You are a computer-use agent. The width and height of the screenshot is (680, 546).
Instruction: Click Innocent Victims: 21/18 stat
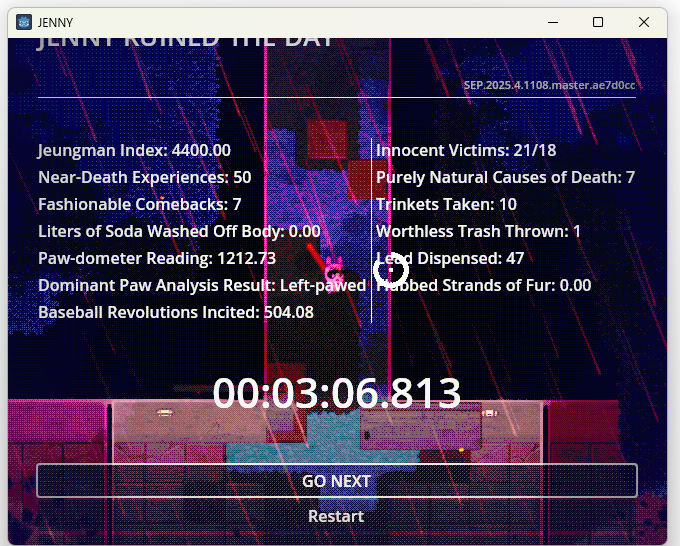(466, 150)
